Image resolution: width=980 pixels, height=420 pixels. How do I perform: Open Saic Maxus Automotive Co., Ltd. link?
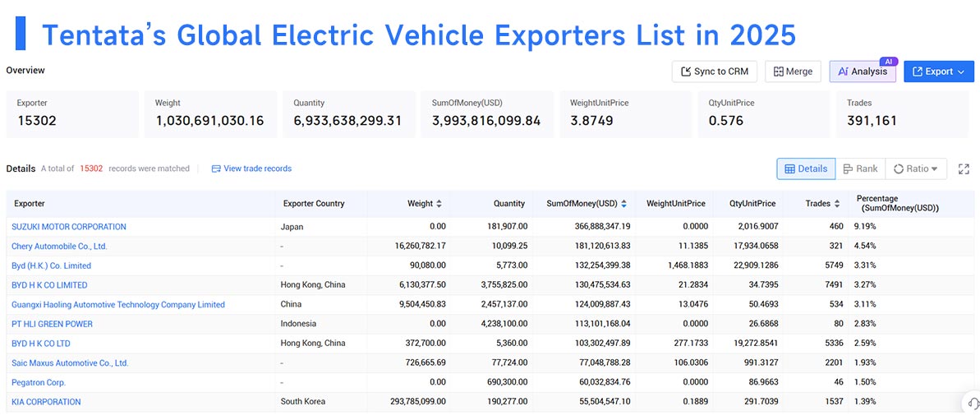(x=70, y=363)
